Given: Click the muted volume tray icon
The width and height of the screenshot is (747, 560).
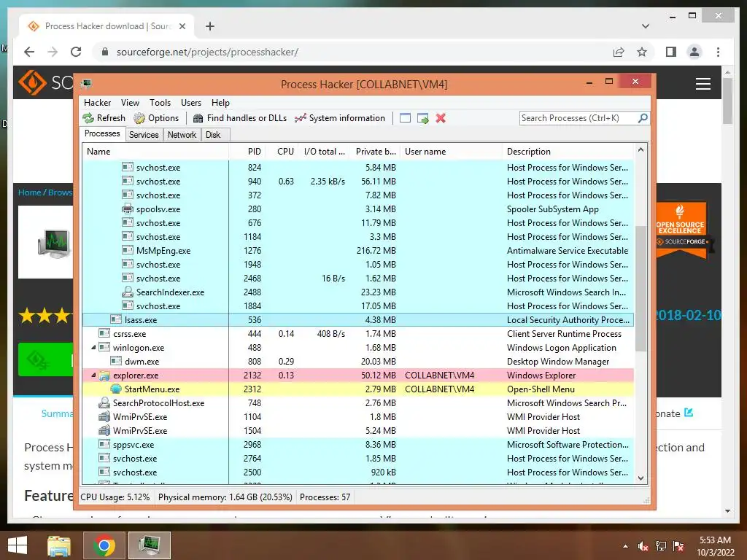Looking at the screenshot, I should pyautogui.click(x=643, y=546).
